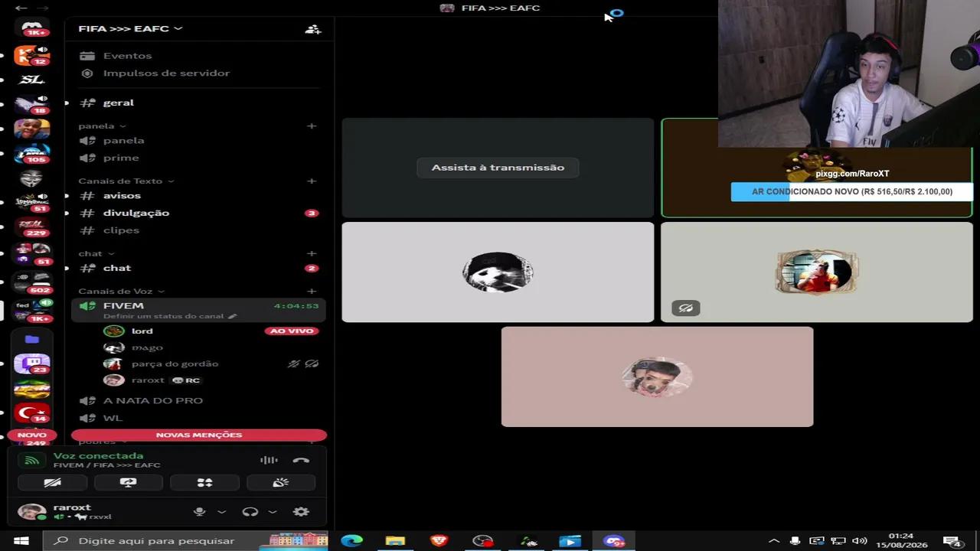This screenshot has width=980, height=551.
Task: Collapse the Canais de Texto category
Action: (x=126, y=181)
